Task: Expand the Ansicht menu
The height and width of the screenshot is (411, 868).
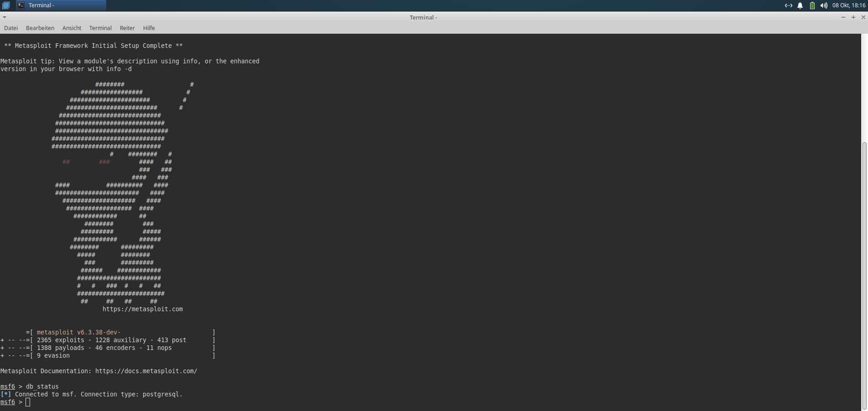Action: click(x=72, y=28)
